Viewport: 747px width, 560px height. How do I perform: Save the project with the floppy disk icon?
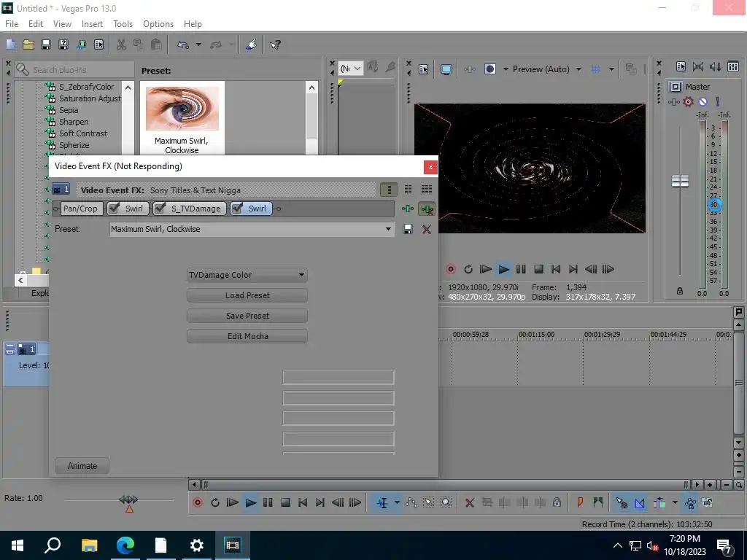(x=46, y=44)
